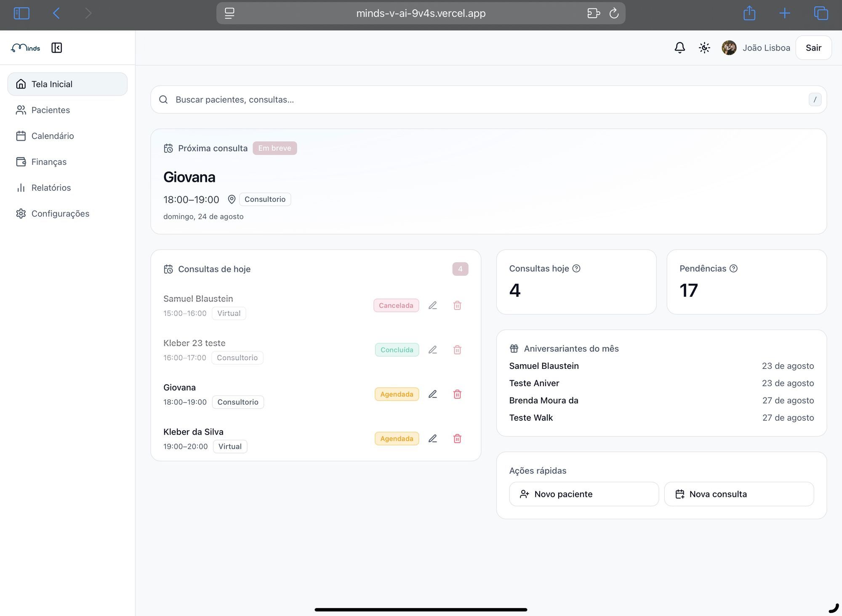Toggle the light/dark theme sun icon
Image resolution: width=842 pixels, height=616 pixels.
[704, 48]
